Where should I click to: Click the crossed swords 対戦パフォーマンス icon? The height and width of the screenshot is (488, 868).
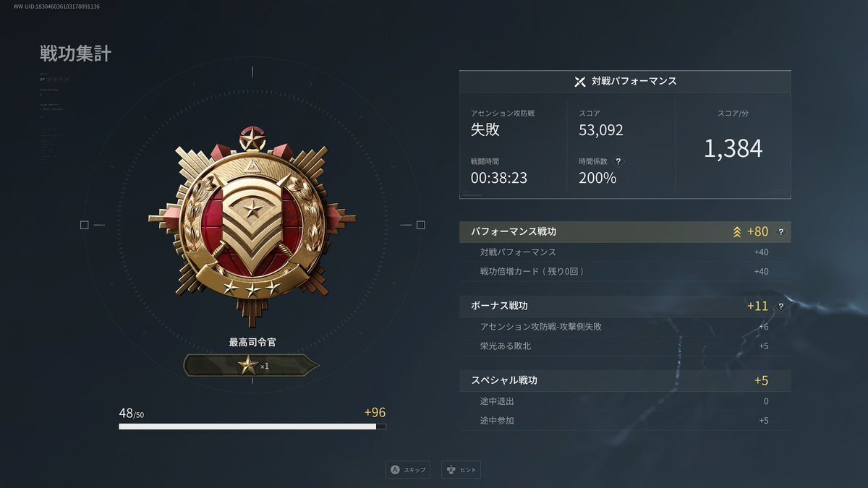(x=579, y=82)
